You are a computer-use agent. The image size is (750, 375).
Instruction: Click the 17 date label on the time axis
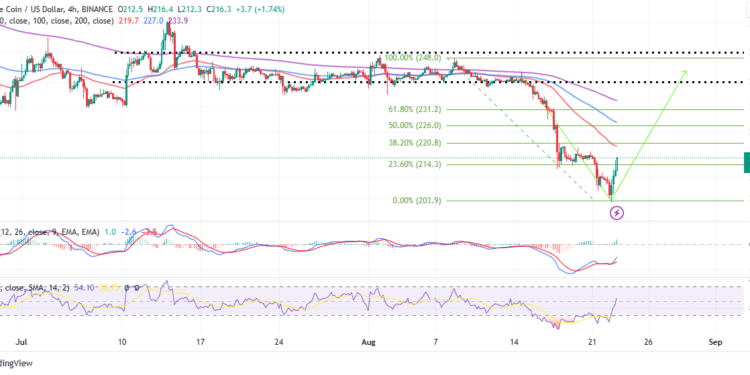(x=200, y=342)
